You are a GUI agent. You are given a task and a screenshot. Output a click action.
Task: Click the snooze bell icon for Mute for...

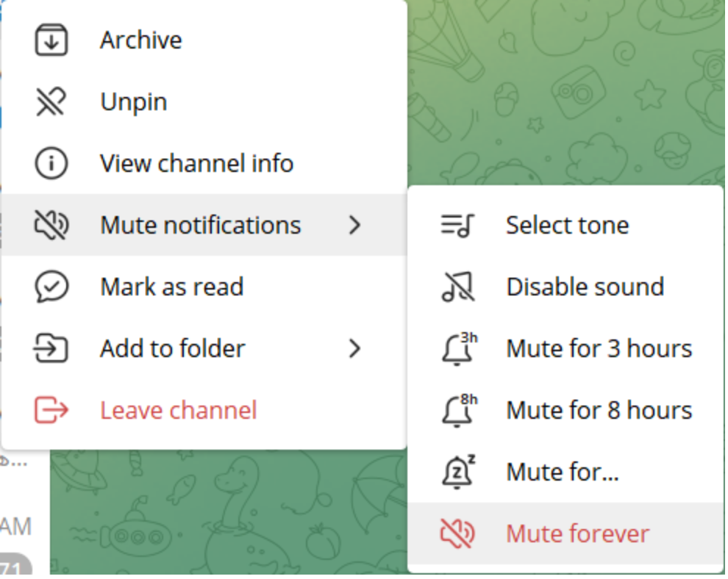[458, 472]
